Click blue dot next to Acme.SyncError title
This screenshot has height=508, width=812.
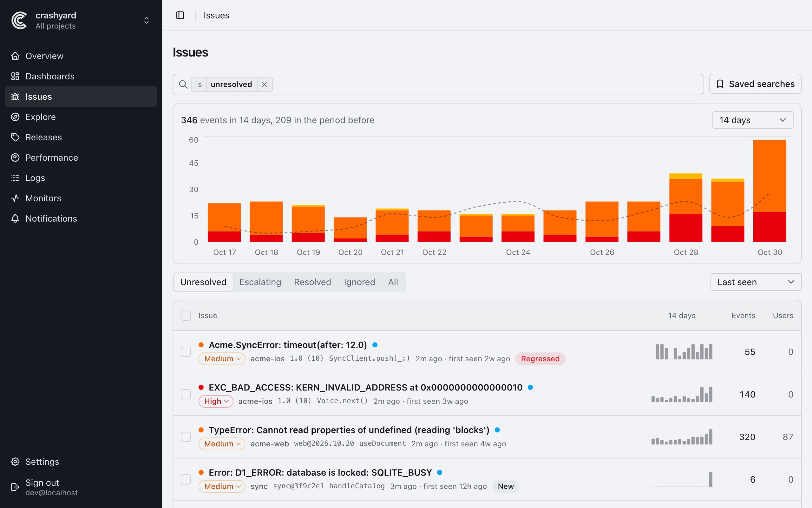375,345
